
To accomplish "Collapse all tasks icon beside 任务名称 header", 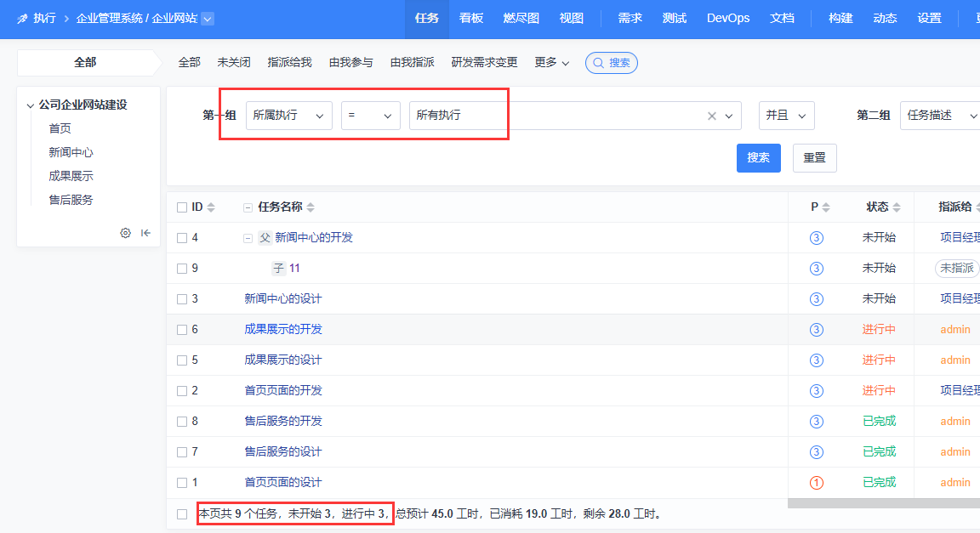I will (x=248, y=207).
